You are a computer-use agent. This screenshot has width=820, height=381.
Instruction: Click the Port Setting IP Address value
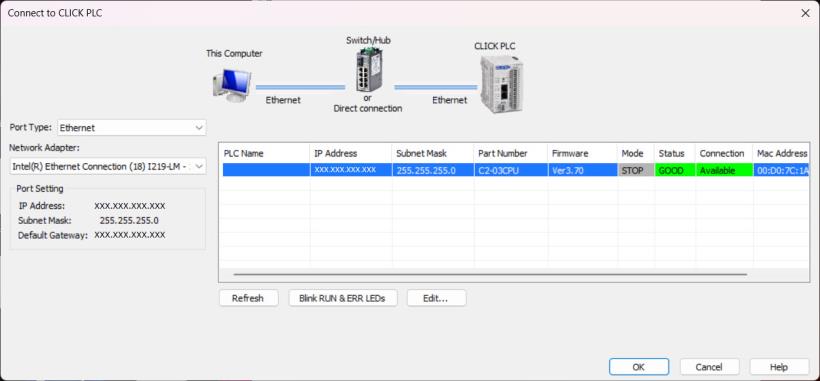coord(130,206)
